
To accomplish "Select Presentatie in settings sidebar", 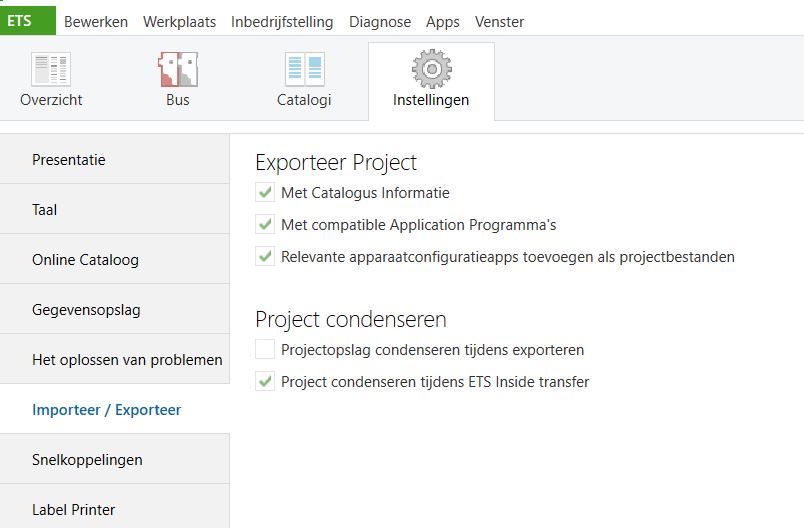I will (69, 160).
